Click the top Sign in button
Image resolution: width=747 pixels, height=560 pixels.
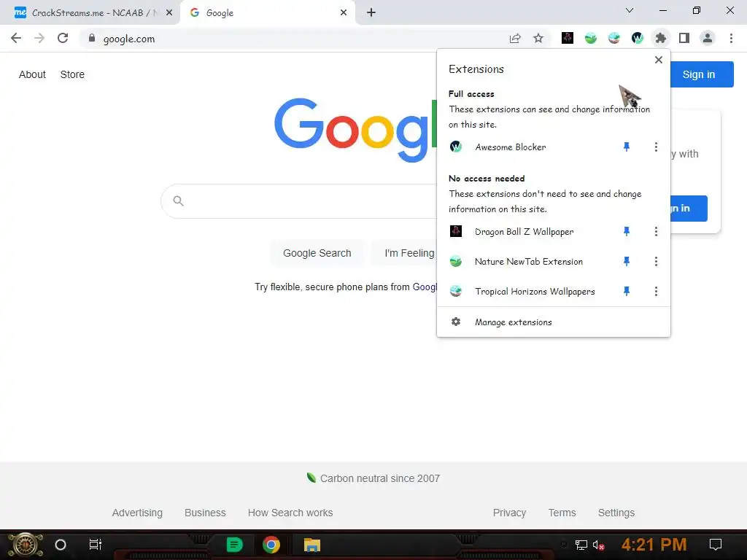pos(702,74)
